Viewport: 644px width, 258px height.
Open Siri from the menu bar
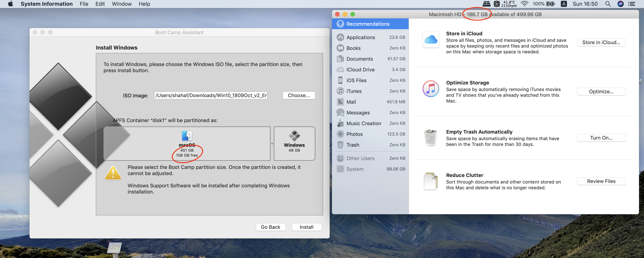(620, 4)
